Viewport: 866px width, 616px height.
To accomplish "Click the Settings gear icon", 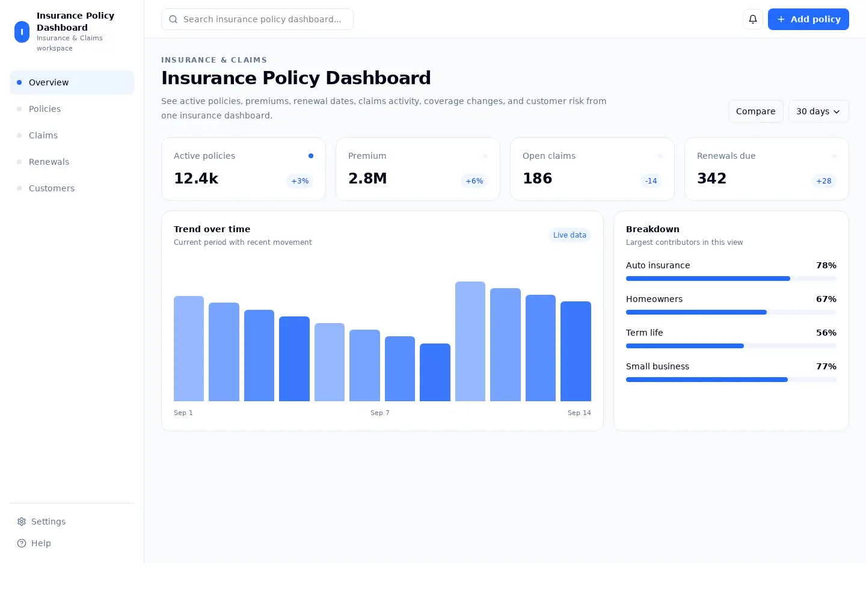I will 22,522.
